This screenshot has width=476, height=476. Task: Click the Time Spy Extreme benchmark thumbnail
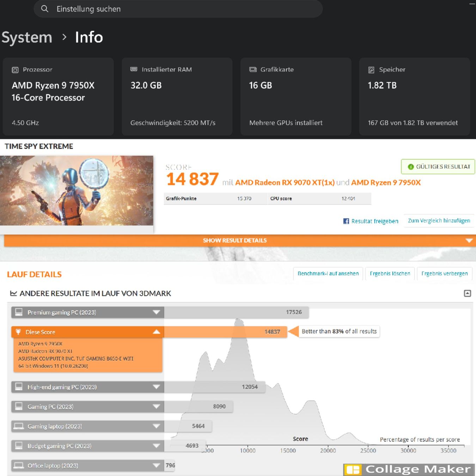coord(77,190)
